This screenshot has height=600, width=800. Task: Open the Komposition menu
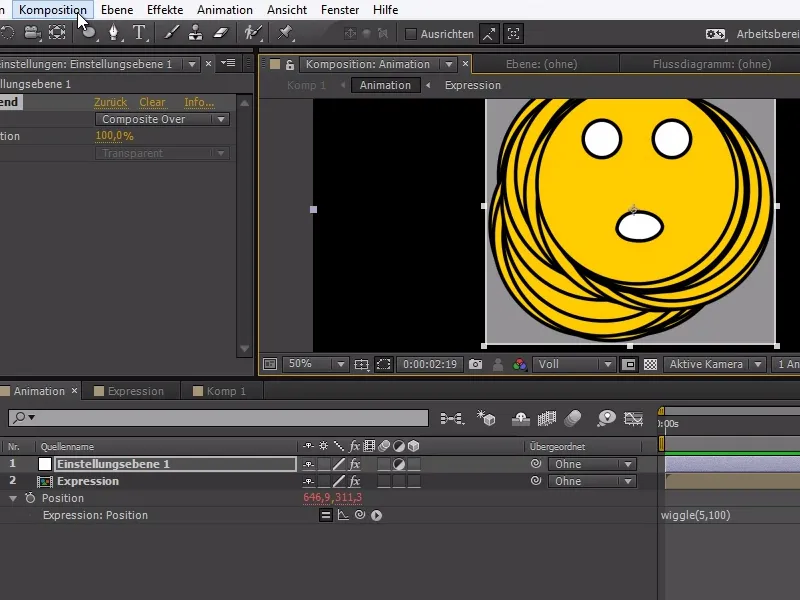pyautogui.click(x=53, y=9)
